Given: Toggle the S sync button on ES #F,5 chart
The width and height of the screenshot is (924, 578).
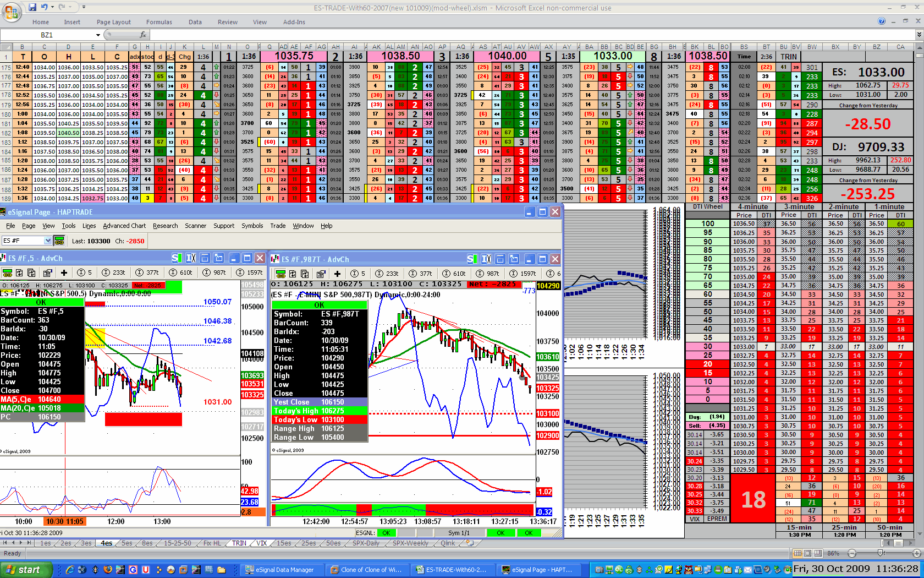Looking at the screenshot, I should 176,258.
